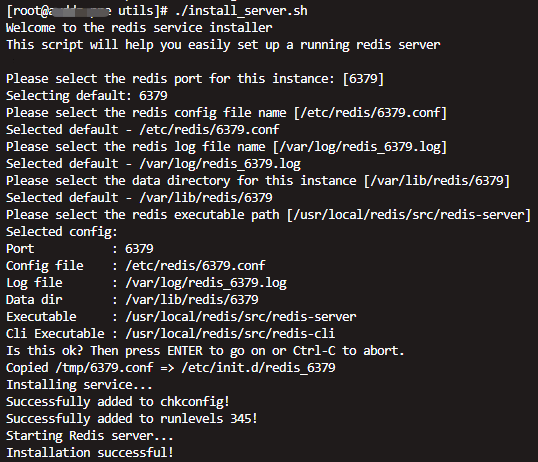Screen dimensions: 538x462
Task: Click the 'Welcome to the redis service installer' line
Action: click(139, 28)
